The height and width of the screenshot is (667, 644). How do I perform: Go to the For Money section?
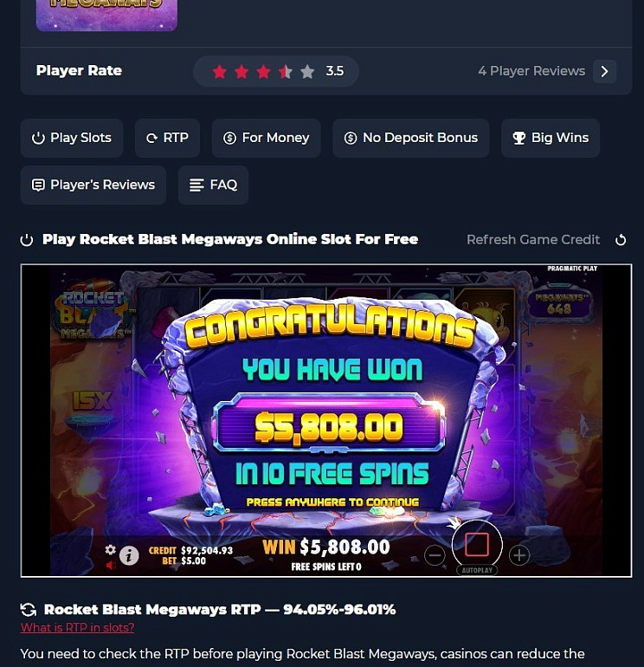(266, 138)
